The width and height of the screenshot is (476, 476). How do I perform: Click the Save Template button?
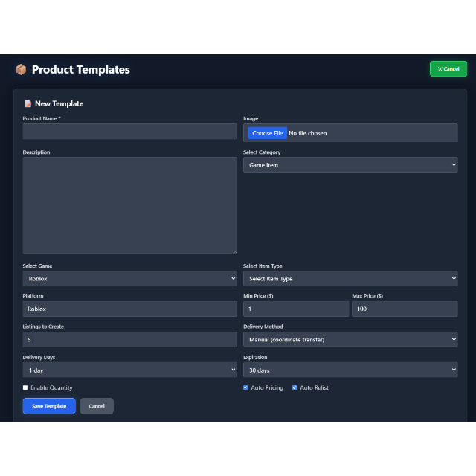49,406
